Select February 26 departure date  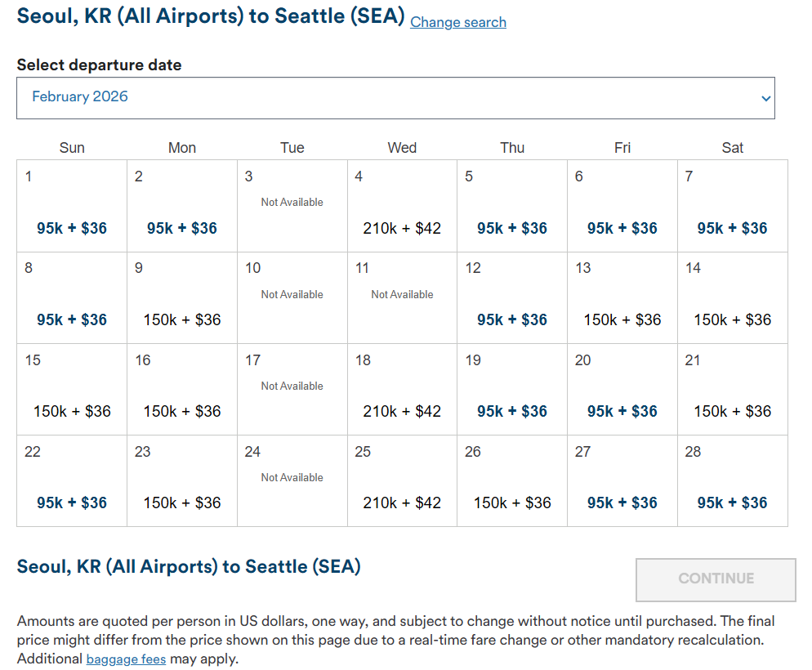click(x=512, y=502)
